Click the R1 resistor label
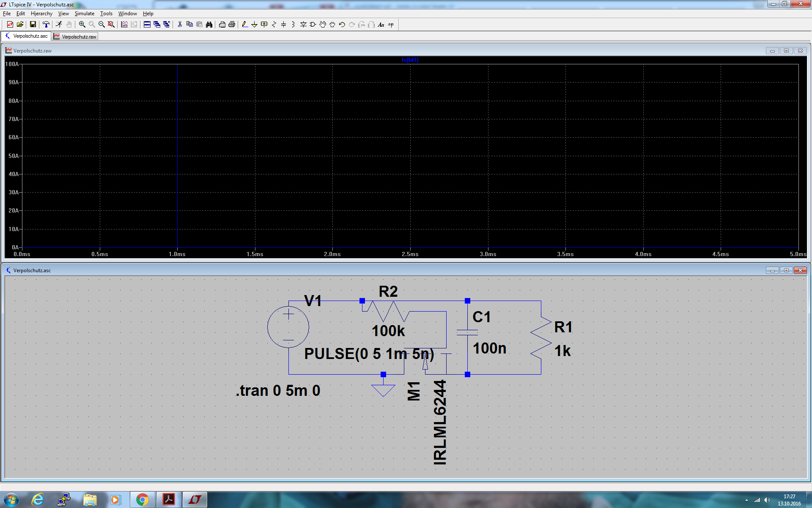Viewport: 812px width, 508px height. [x=563, y=327]
